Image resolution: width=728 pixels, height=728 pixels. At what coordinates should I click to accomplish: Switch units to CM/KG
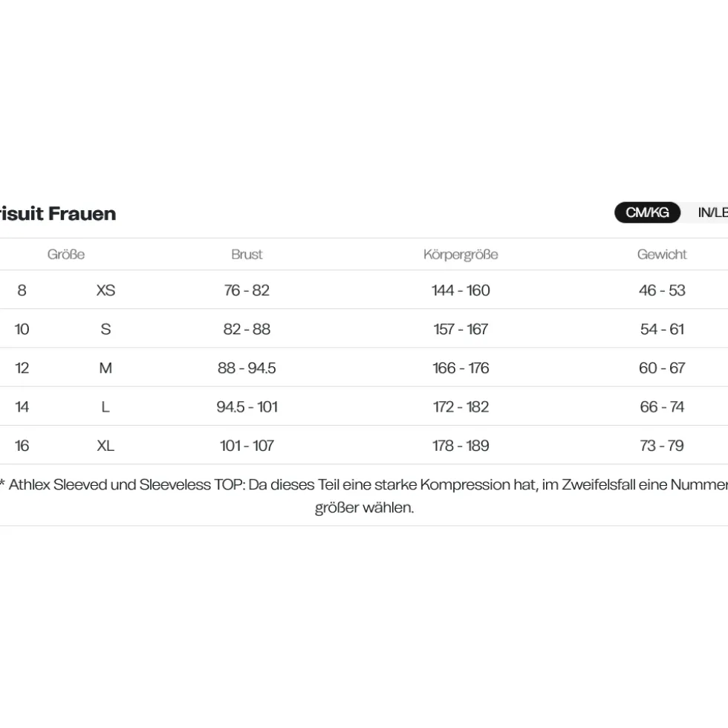647,212
